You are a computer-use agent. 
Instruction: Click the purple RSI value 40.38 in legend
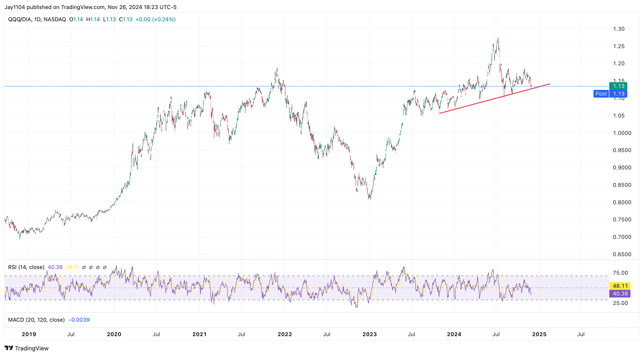pos(55,267)
